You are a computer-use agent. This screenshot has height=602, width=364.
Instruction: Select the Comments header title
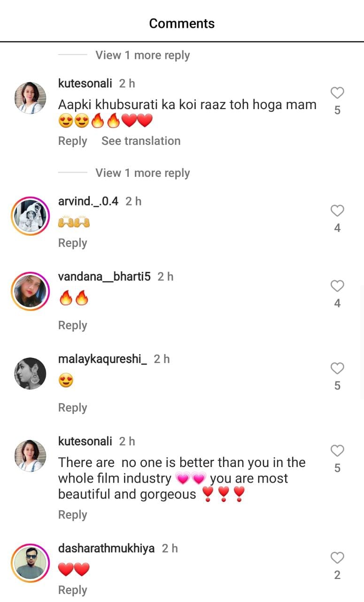pyautogui.click(x=182, y=23)
